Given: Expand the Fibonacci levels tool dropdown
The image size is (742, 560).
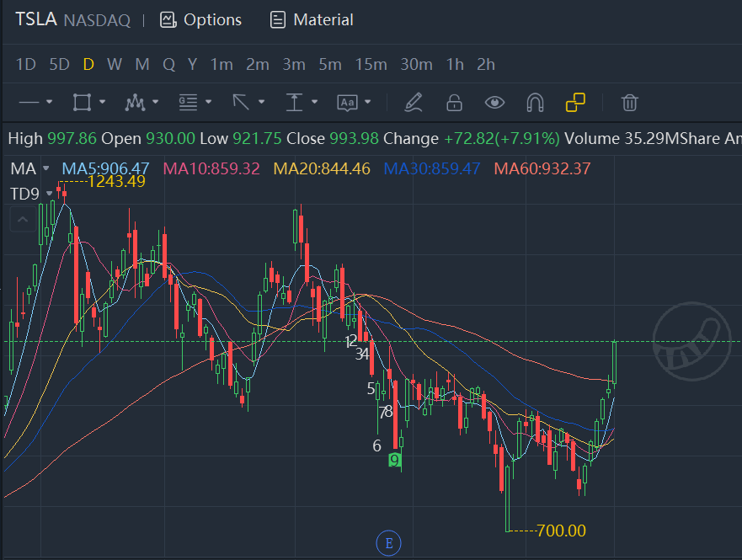Looking at the screenshot, I should click(x=208, y=102).
